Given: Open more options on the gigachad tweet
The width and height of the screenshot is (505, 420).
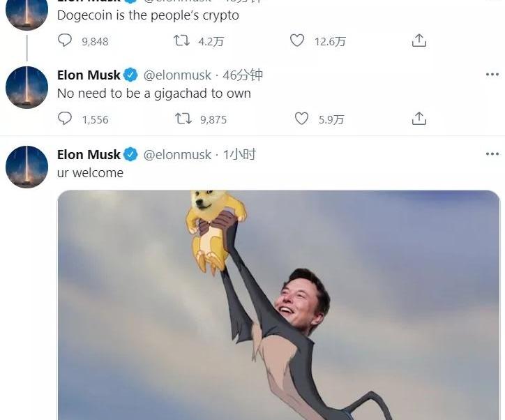Looking at the screenshot, I should pyautogui.click(x=492, y=75).
